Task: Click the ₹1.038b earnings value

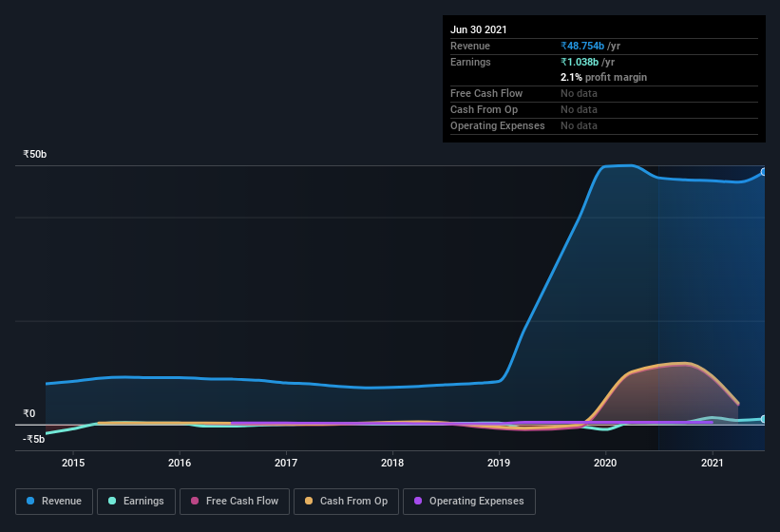Action: [580, 62]
